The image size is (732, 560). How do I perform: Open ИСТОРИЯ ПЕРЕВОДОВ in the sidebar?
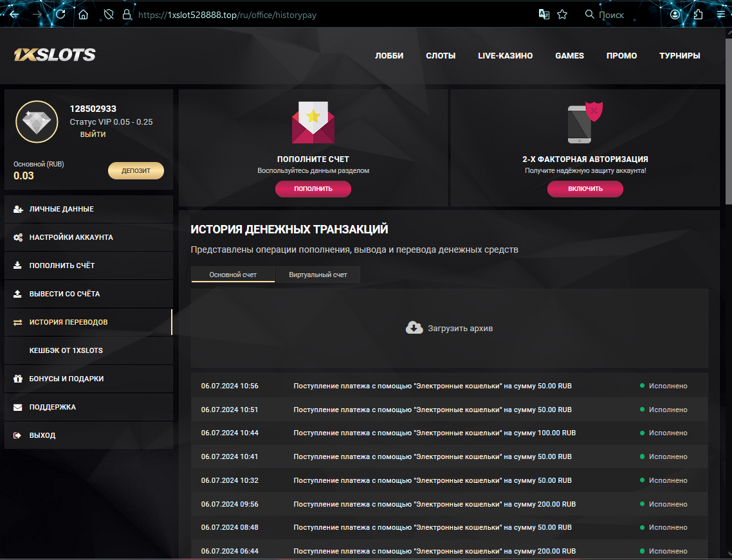(x=88, y=323)
